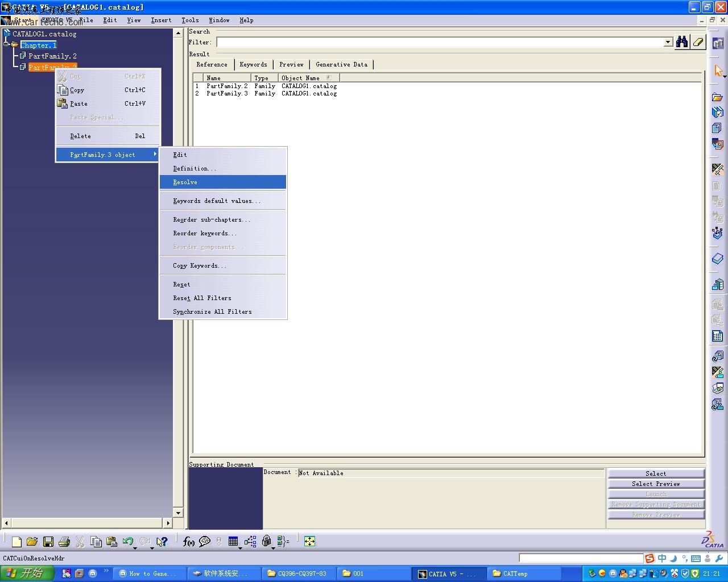Click the Print icon in bottom toolbar
The width and height of the screenshot is (728, 582).
coord(64,542)
